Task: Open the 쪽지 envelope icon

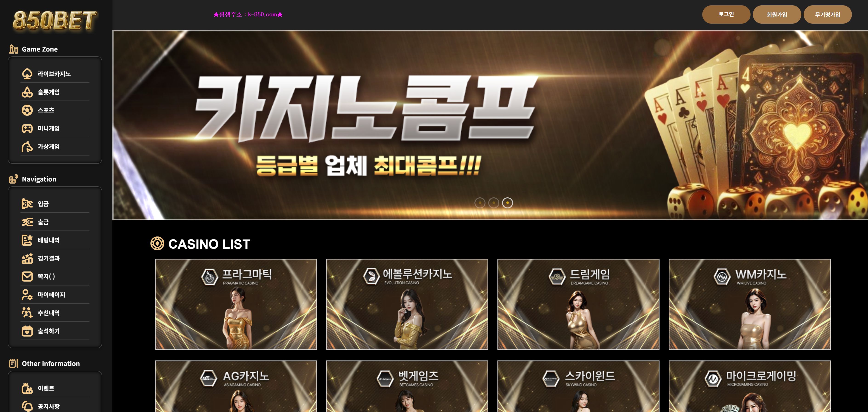Action: click(x=27, y=277)
